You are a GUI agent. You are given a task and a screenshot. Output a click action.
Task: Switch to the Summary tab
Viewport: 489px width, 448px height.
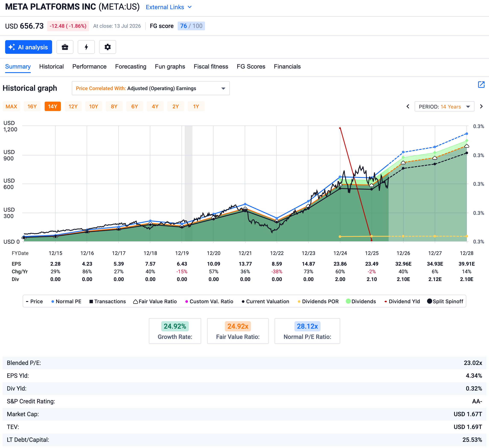(18, 67)
